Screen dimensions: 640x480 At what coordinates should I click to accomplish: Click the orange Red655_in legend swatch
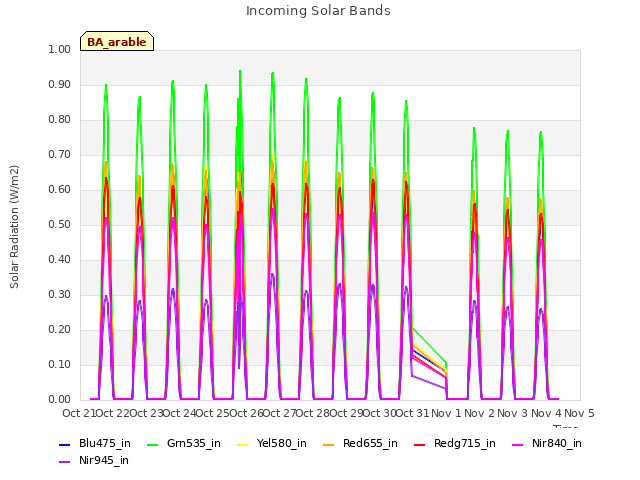[329, 445]
